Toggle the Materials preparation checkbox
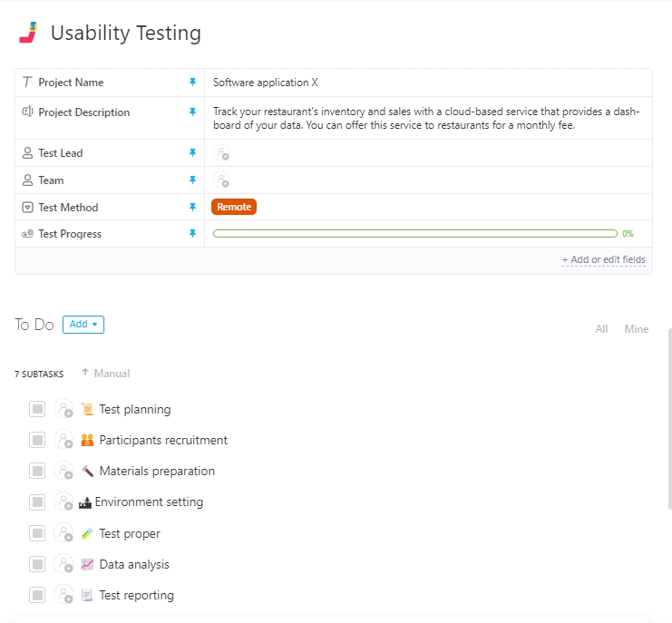This screenshot has width=672, height=623. click(37, 472)
